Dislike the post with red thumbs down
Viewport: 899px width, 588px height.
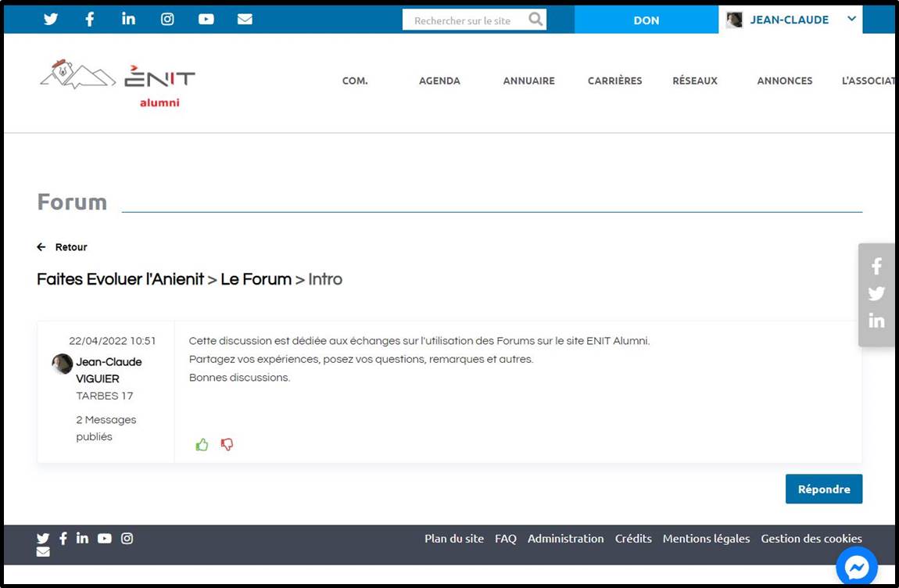tap(227, 445)
